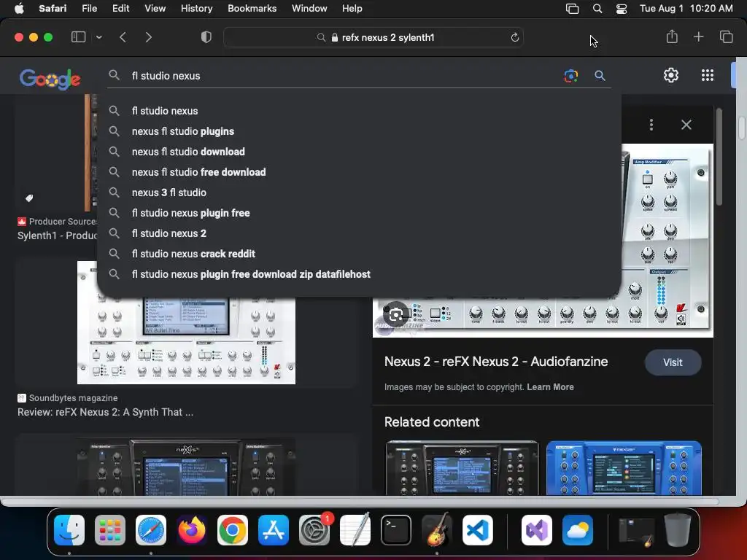Launch Firefox from the Dock
Screen dimensions: 747x560
click(192, 530)
